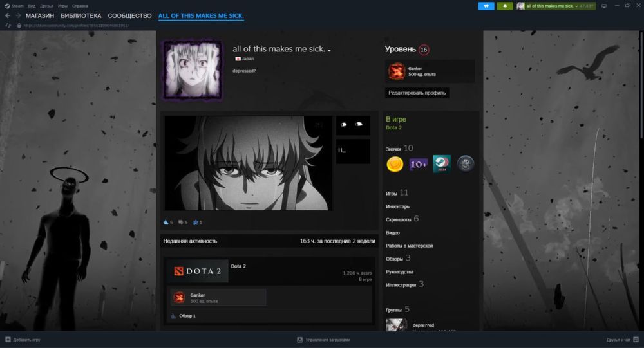The height and width of the screenshot is (348, 644).
Task: Click the profile URL address field
Action: pos(76,26)
